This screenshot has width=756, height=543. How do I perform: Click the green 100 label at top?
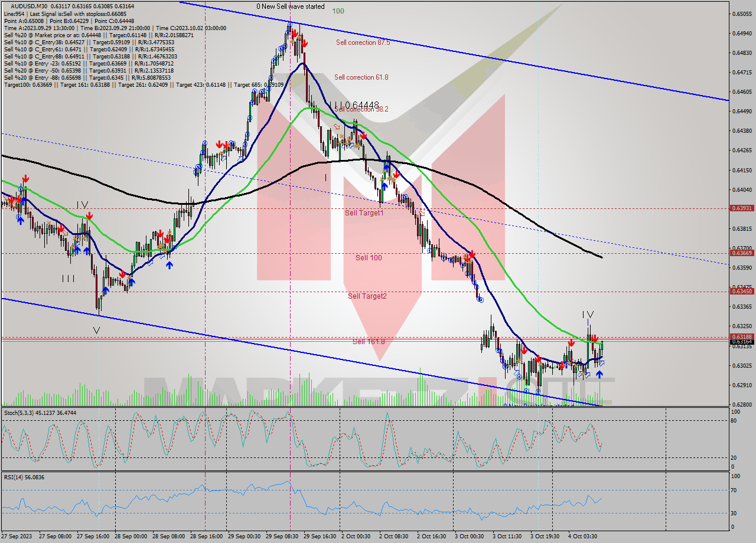pos(338,11)
